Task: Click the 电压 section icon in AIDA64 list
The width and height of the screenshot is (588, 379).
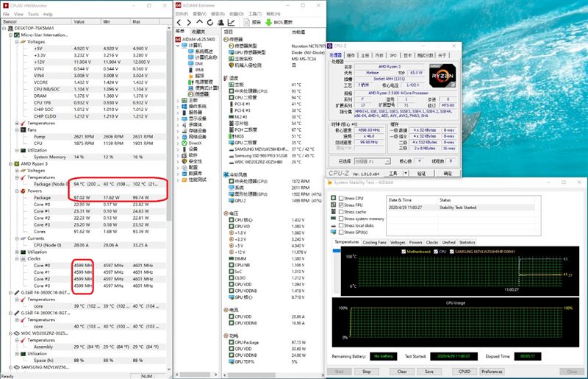Action: click(x=226, y=213)
